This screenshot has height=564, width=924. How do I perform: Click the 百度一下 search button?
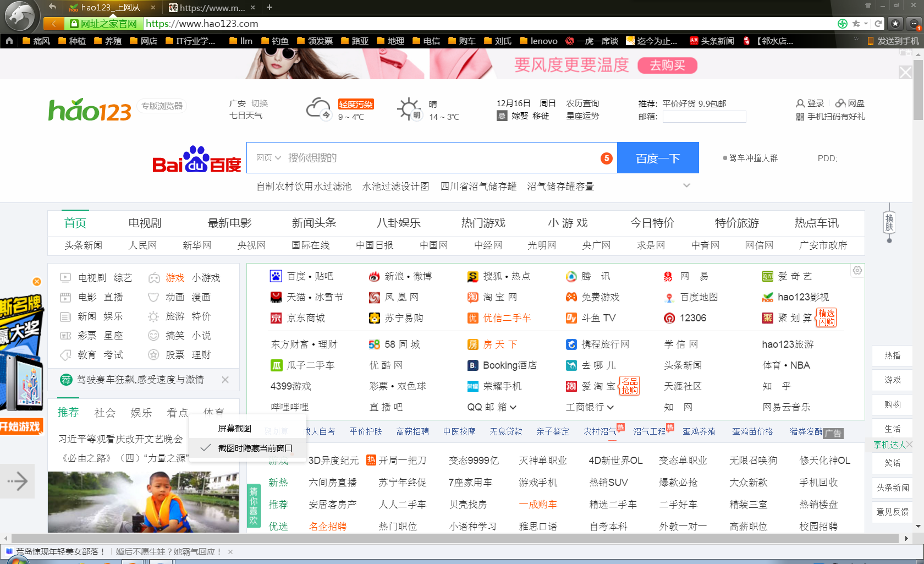658,158
